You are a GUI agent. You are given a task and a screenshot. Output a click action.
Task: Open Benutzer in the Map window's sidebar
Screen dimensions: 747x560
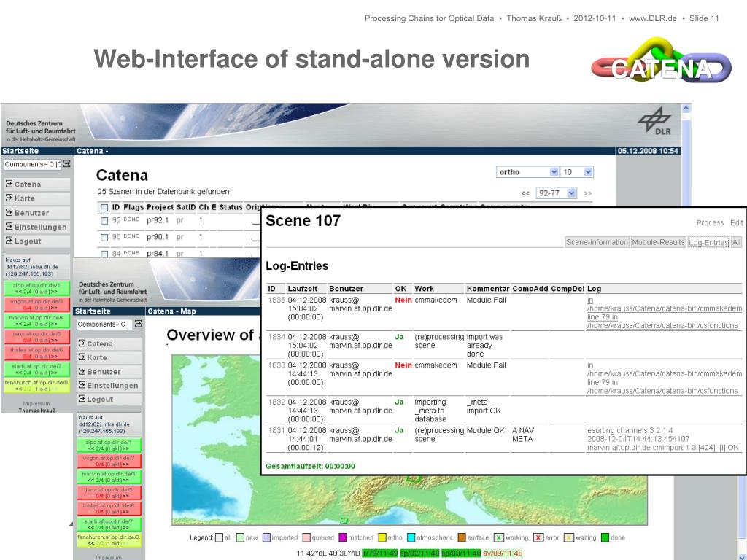[x=109, y=372]
